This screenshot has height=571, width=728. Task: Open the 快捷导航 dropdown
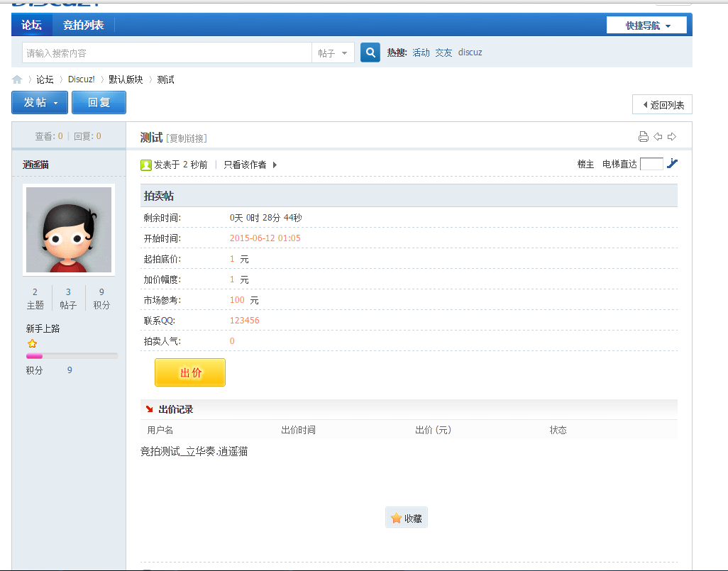coord(646,26)
